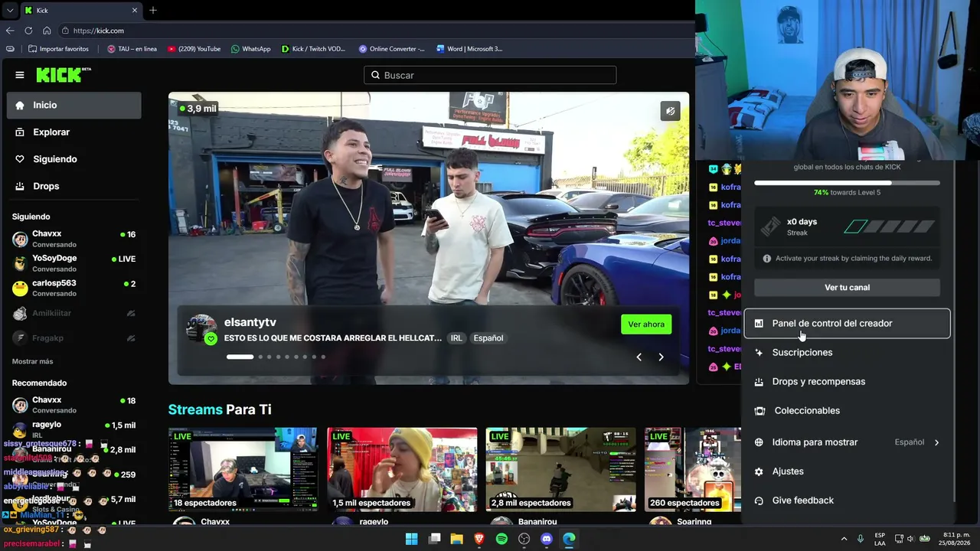980x551 pixels.
Task: Select Give feedback in the user menu
Action: coord(847,500)
